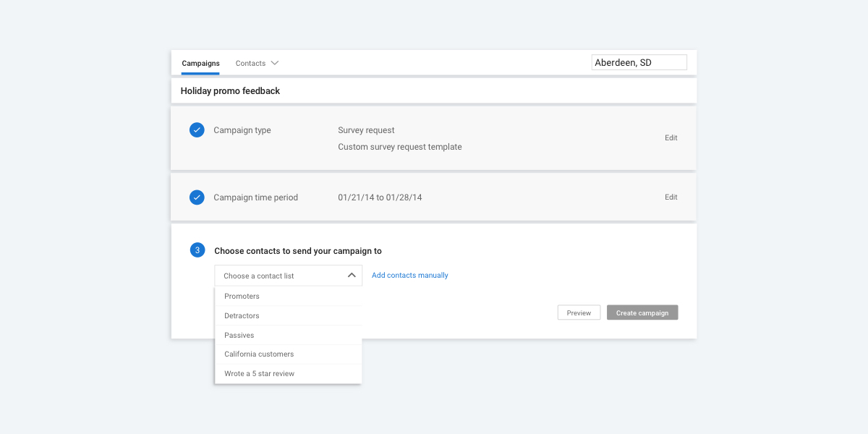
Task: Select the Campaign type label
Action: coord(242,130)
